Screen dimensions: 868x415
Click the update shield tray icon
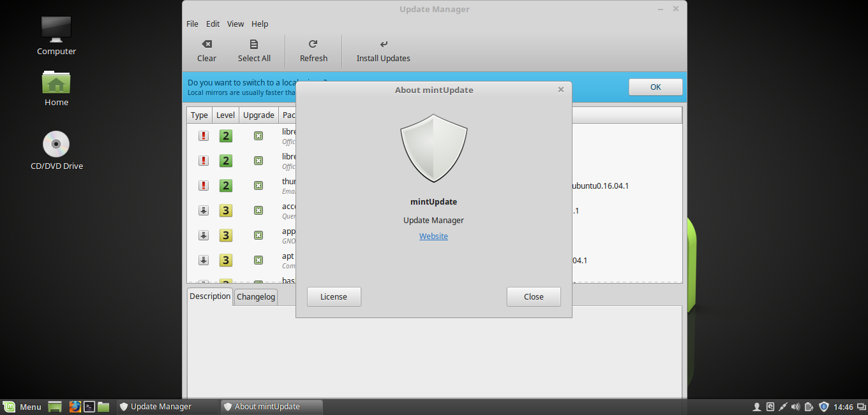click(824, 407)
